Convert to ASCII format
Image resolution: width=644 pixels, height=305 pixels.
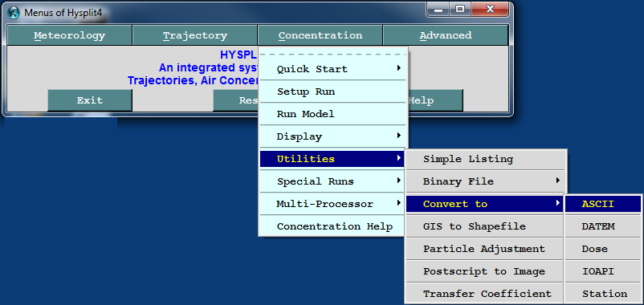(603, 204)
